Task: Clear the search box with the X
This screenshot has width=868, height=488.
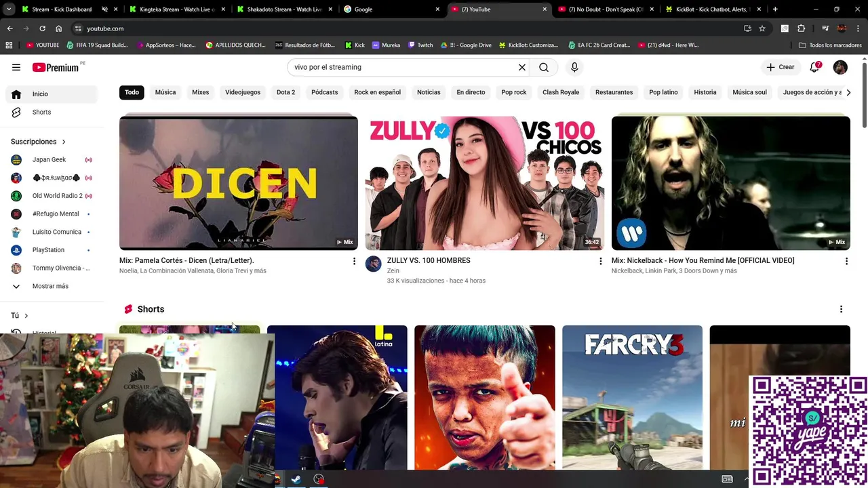Action: [522, 67]
